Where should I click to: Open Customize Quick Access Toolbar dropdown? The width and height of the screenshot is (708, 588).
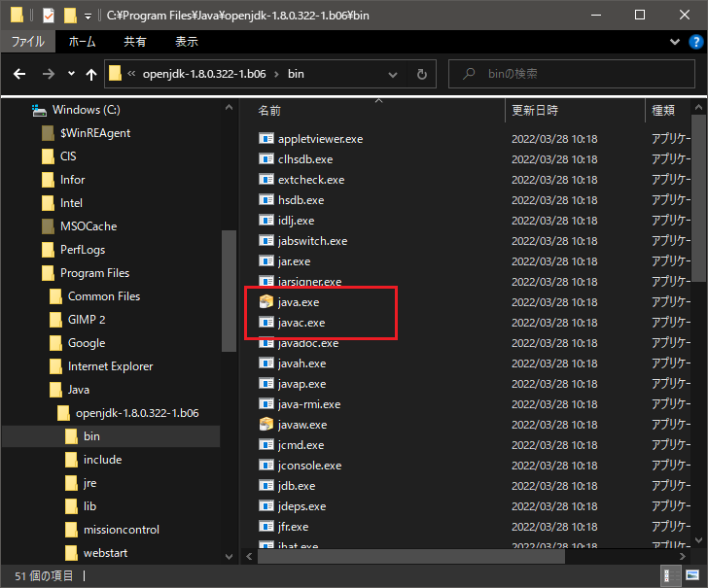(x=88, y=17)
